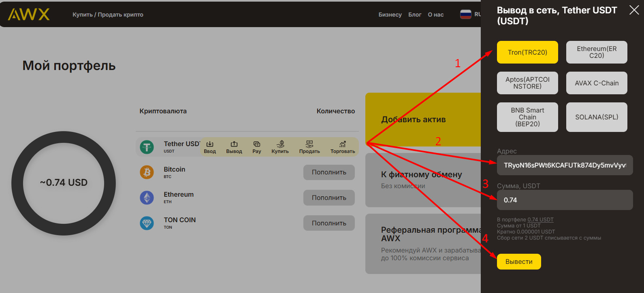Open the Торговать trade icon
The image size is (644, 293).
point(343,144)
